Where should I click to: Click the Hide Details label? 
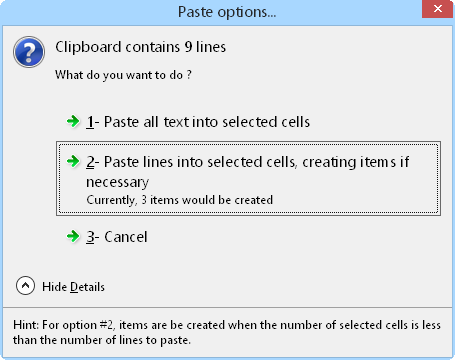point(73,287)
